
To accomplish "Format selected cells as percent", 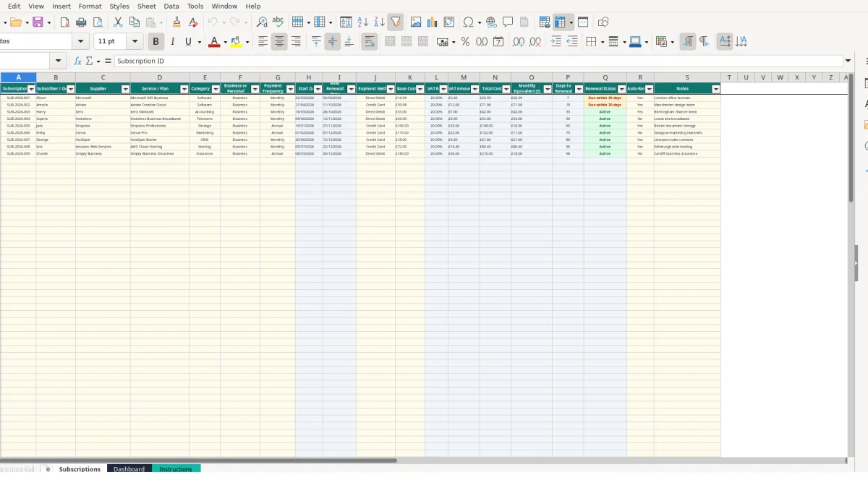I will point(465,42).
